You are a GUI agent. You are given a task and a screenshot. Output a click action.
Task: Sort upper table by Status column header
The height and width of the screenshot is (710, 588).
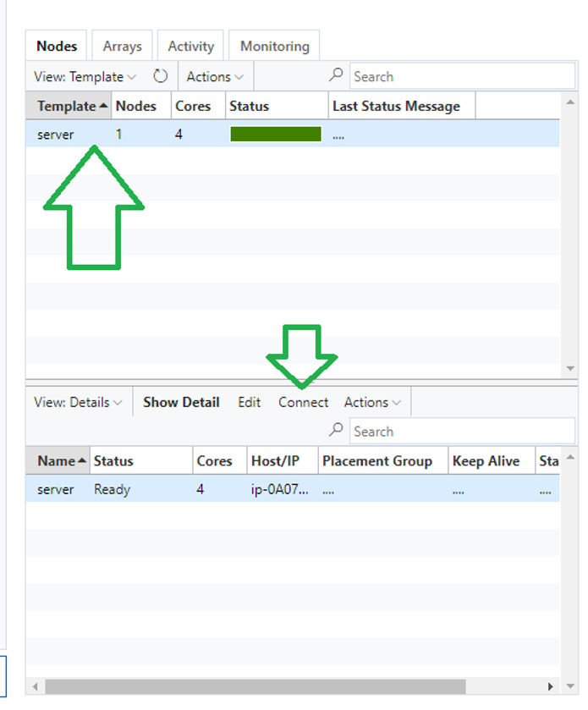tap(277, 106)
